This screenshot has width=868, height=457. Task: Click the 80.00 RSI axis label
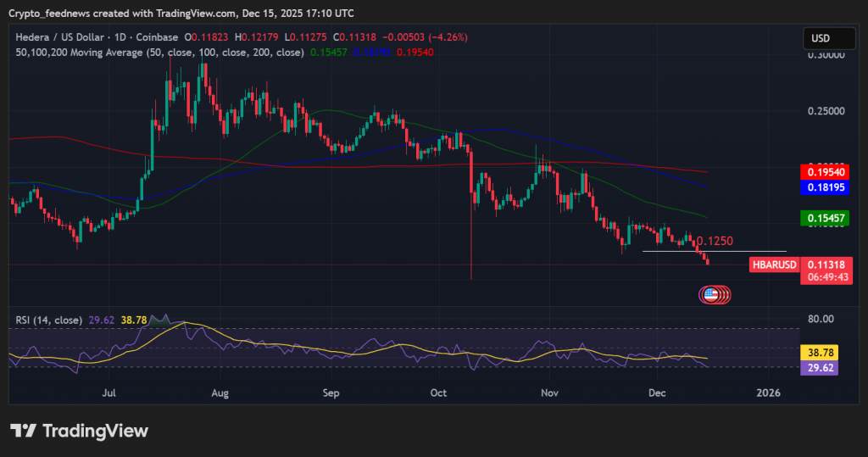(821, 319)
